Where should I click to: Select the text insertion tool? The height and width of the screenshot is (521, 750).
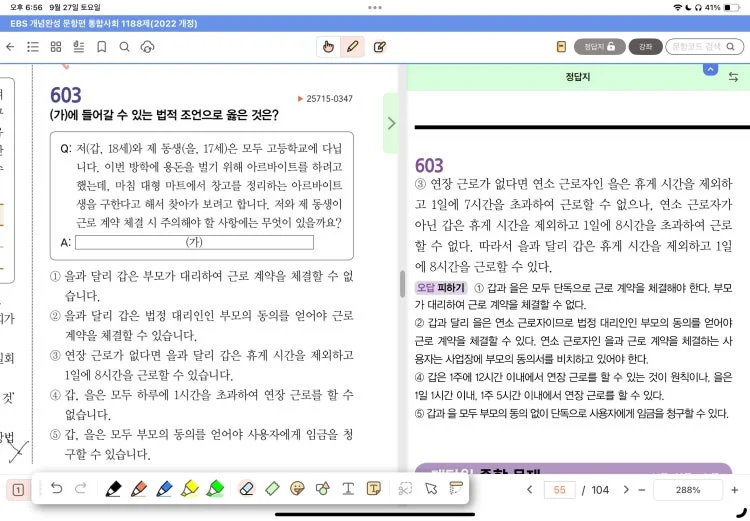(349, 489)
